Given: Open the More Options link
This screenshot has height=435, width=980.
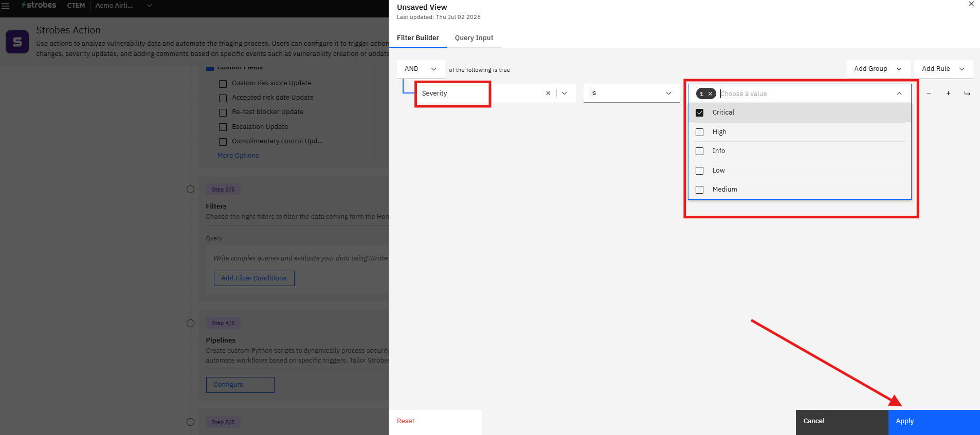Looking at the screenshot, I should [238, 156].
